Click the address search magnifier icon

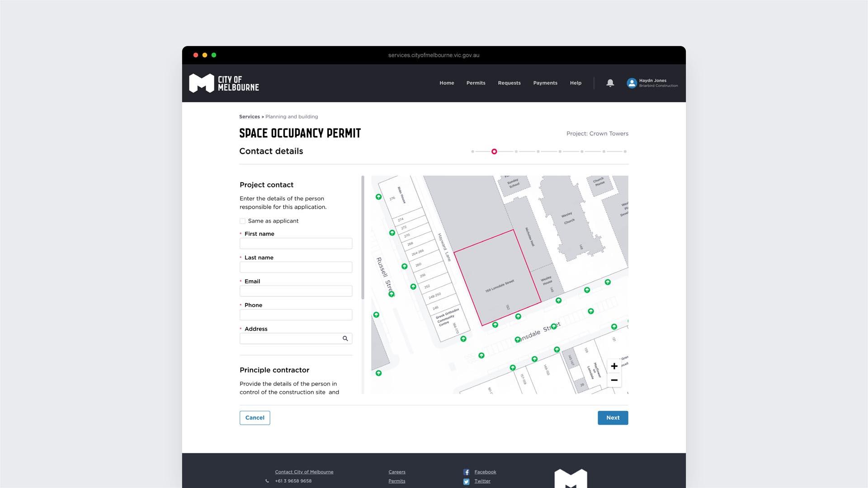345,338
